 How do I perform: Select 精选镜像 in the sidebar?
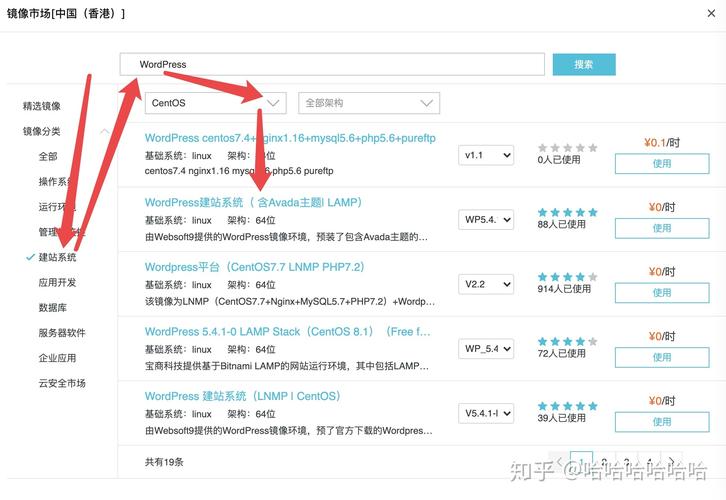[42, 106]
